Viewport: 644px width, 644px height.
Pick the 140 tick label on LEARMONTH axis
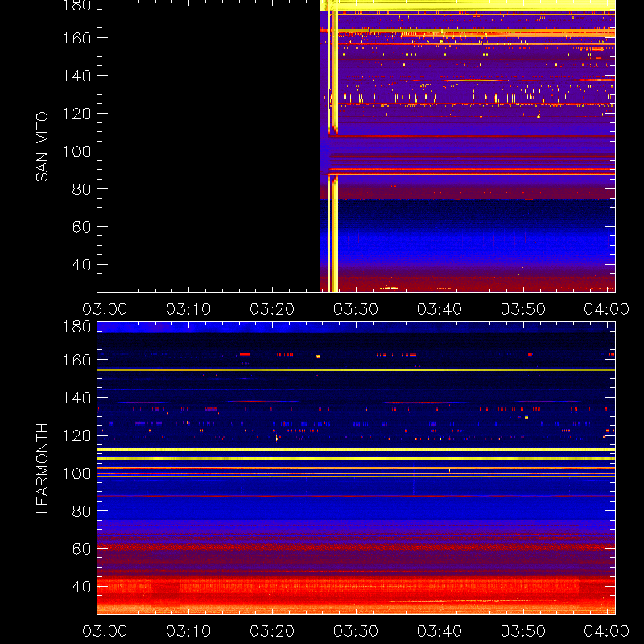[x=76, y=398]
